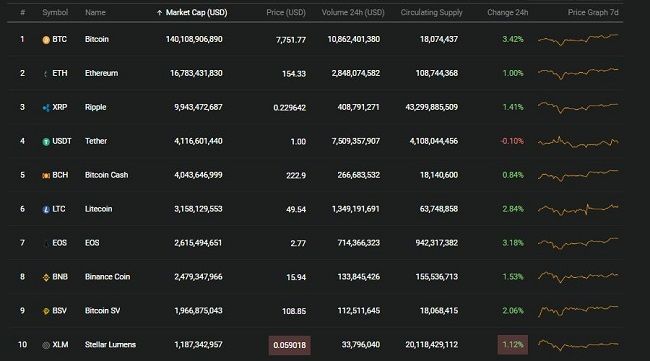This screenshot has height=361, width=650.
Task: Click the Ethereum logo icon
Action: [46, 74]
